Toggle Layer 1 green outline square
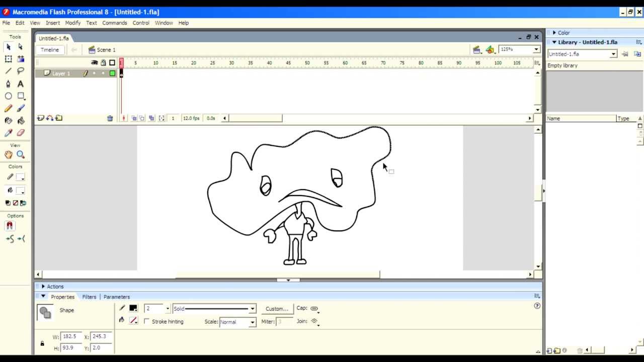 pyautogui.click(x=112, y=73)
